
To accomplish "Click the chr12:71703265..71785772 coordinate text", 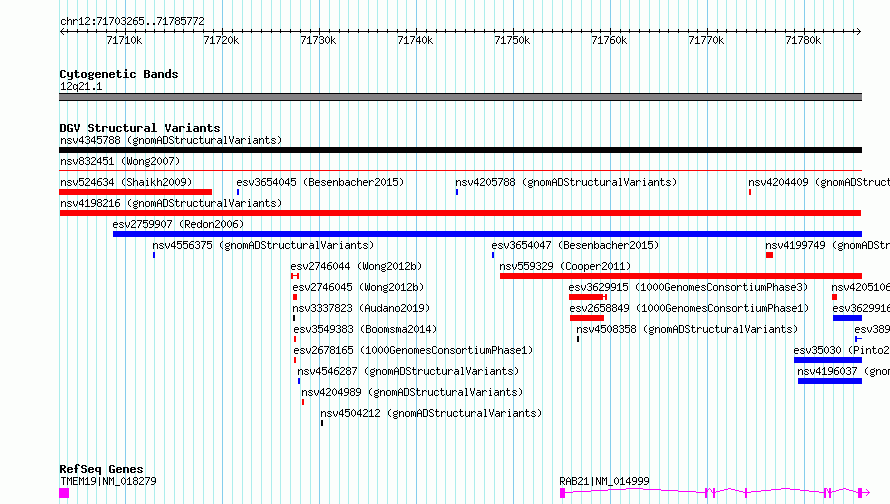I will (x=132, y=21).
